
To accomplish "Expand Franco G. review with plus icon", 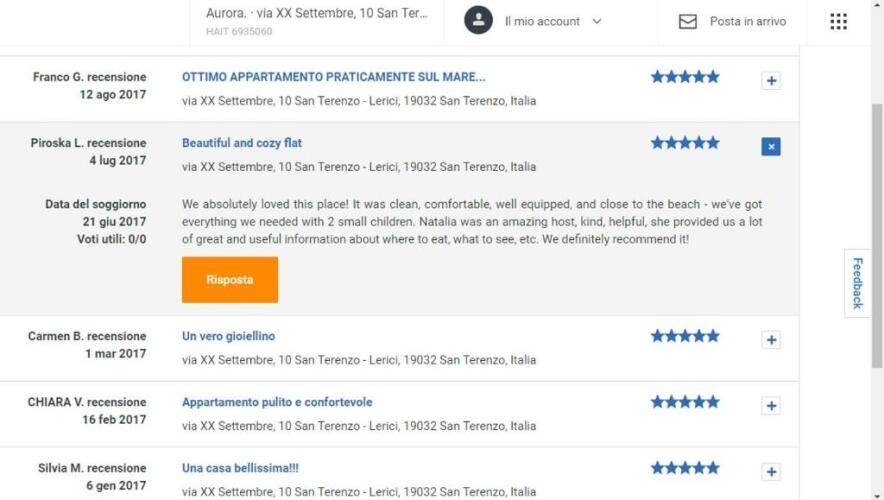I will coord(771,81).
